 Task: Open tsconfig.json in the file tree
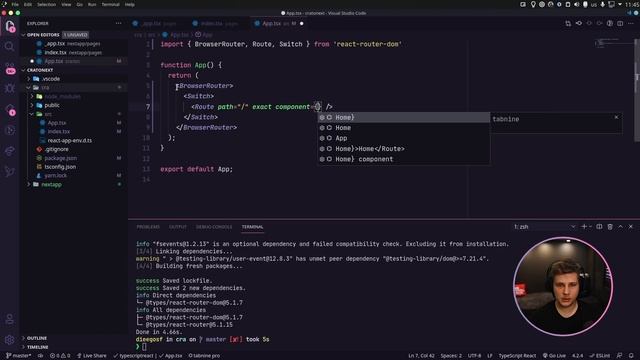(60, 167)
